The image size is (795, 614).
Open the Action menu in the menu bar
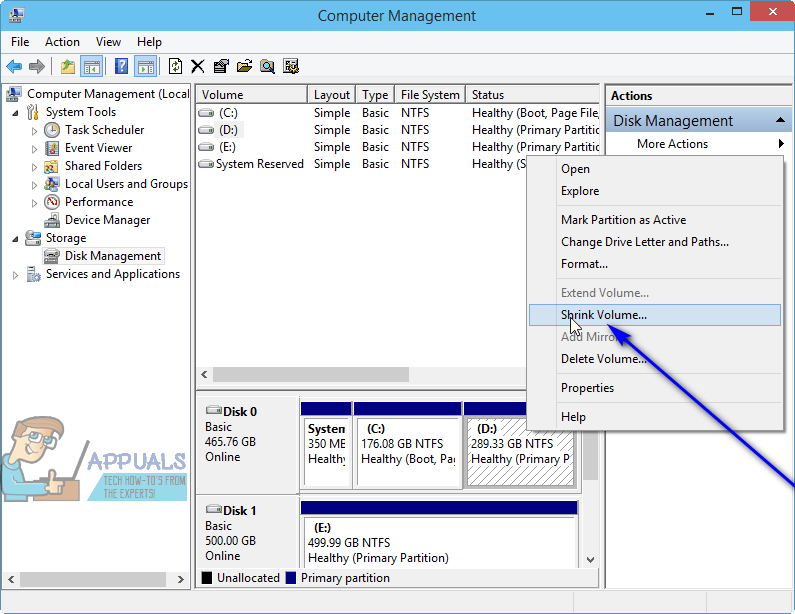click(x=62, y=42)
